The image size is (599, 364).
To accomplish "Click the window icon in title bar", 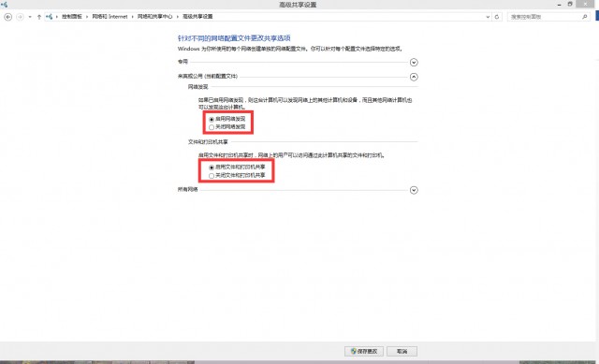I will 4,4.
